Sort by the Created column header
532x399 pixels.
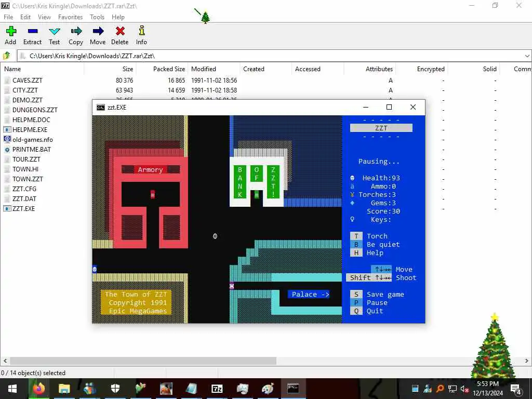click(x=254, y=69)
